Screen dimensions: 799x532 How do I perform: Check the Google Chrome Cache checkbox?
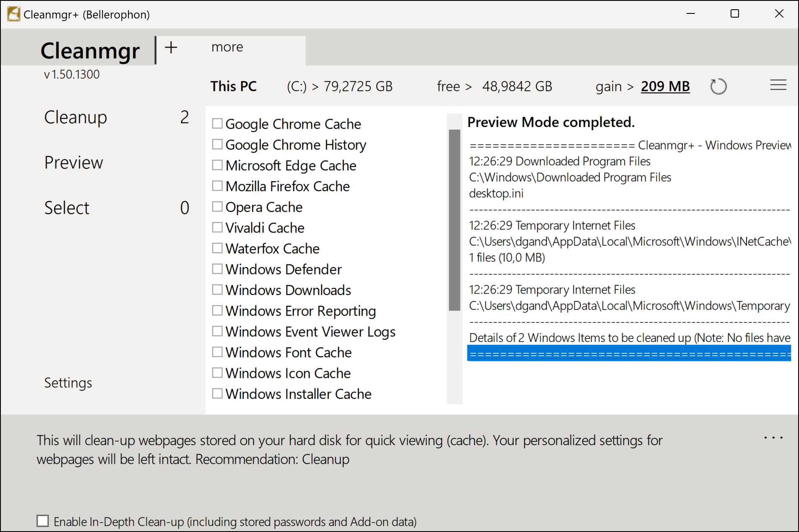click(x=217, y=123)
